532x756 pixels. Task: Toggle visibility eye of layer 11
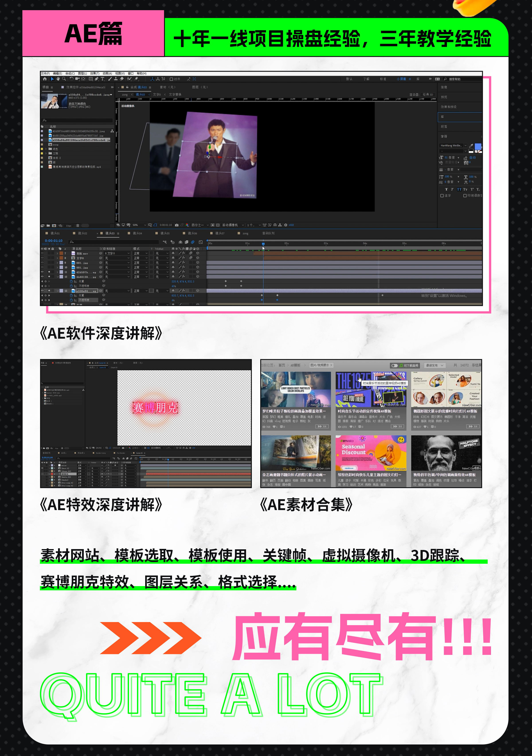(42, 272)
